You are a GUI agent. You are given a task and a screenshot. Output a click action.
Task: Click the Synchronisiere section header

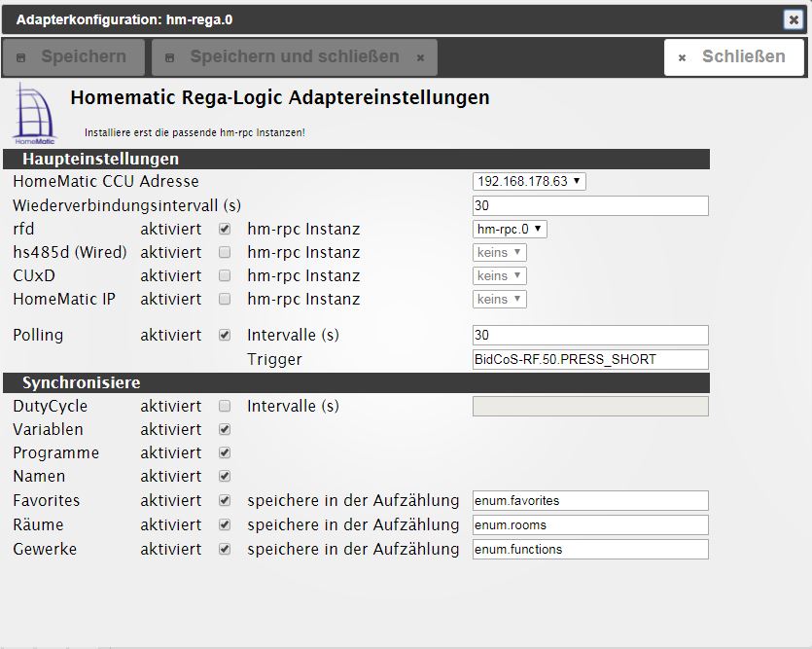[356, 382]
